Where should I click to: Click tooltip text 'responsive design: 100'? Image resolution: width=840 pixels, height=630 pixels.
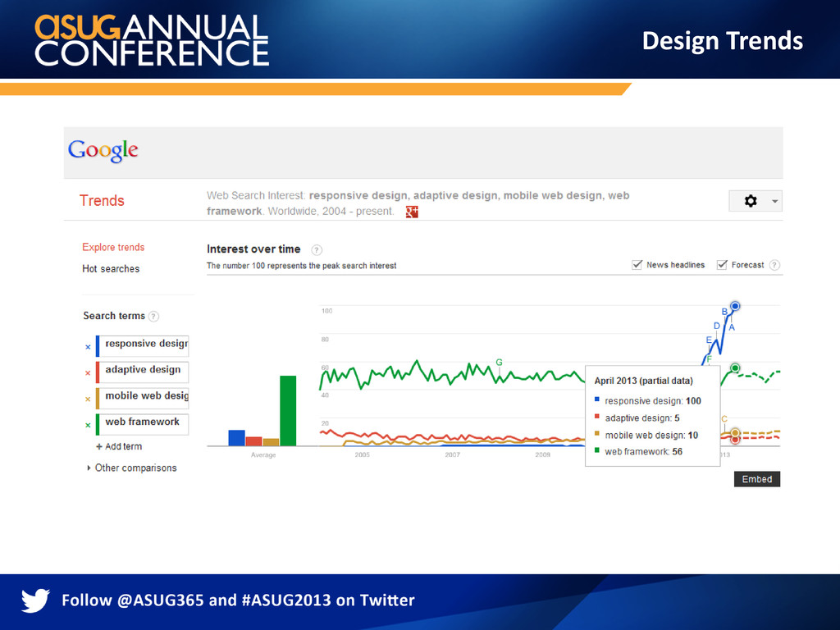652,400
